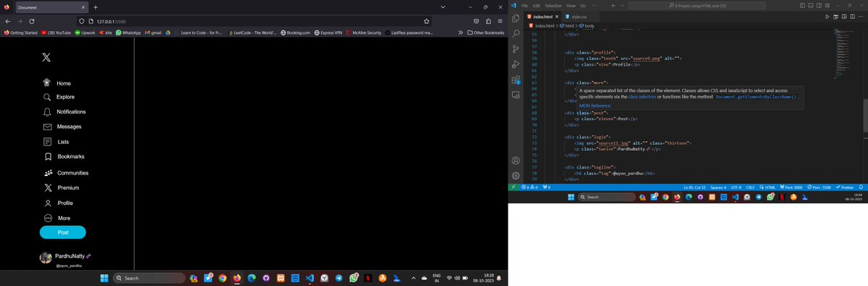This screenshot has height=286, width=868.
Task: Click the Profile person icon on webpage
Action: click(48, 203)
